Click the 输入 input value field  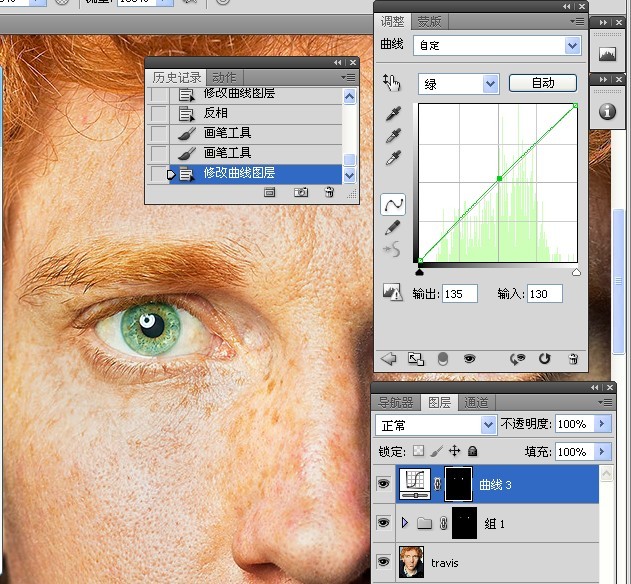[545, 293]
